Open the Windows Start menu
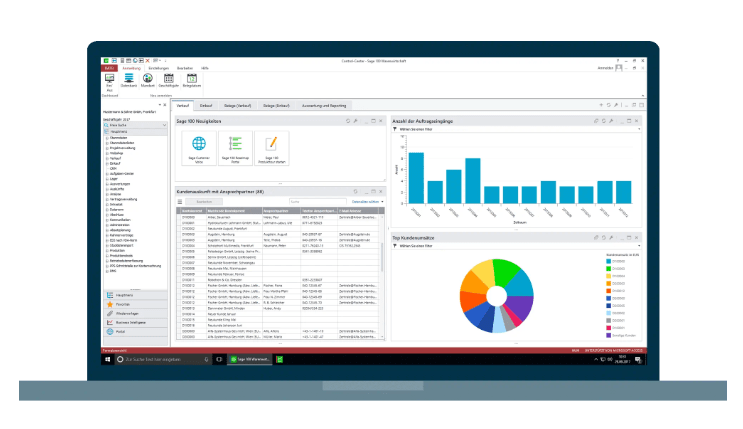Screen dimensions: 743x429 coord(108,359)
